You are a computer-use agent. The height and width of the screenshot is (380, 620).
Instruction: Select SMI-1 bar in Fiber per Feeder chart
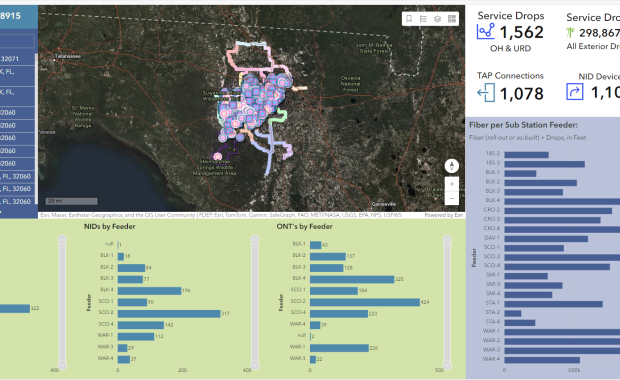[526, 276]
